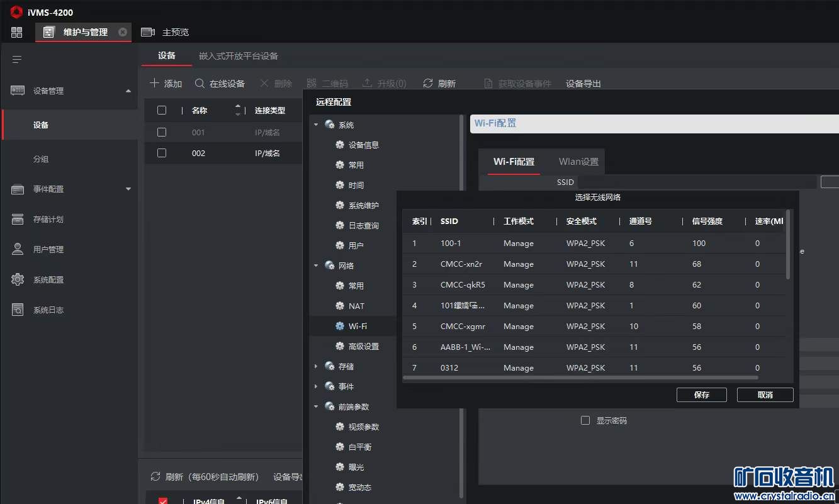839x504 pixels.
Task: Expand the 存储 tree node
Action: [316, 366]
